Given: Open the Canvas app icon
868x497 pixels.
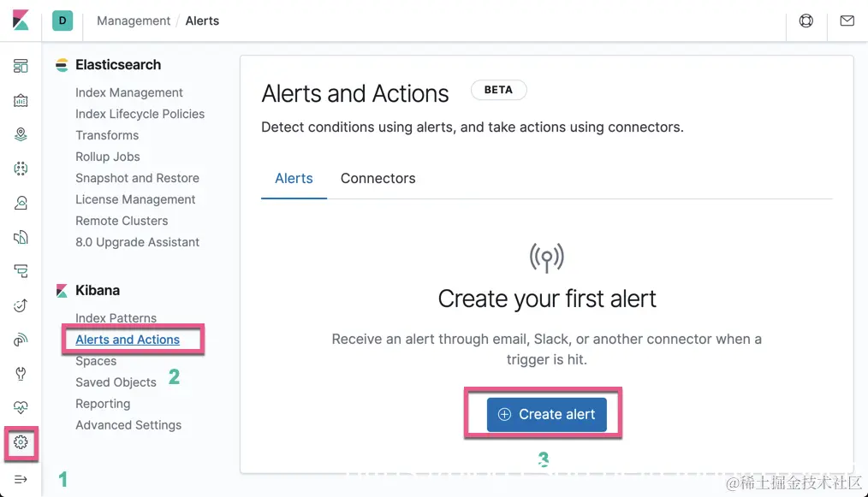Looking at the screenshot, I should pos(21,100).
